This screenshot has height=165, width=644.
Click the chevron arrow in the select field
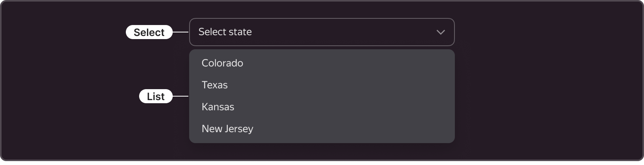(x=440, y=32)
